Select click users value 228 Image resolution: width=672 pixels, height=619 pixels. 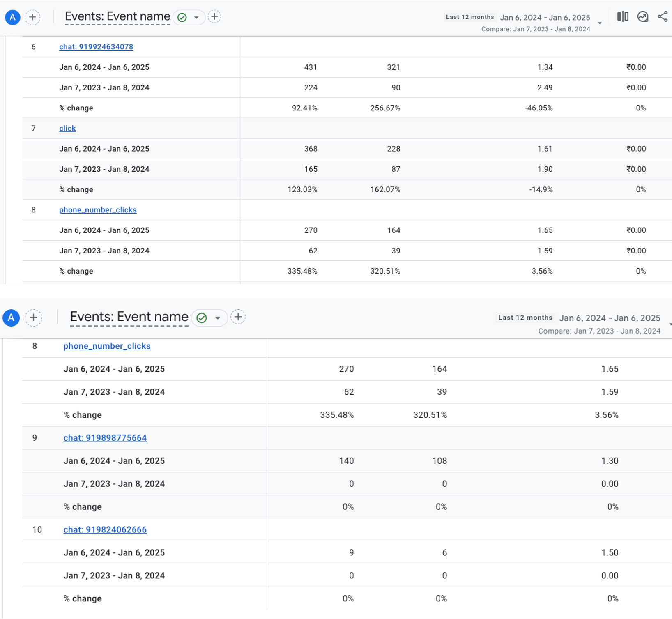pyautogui.click(x=394, y=149)
